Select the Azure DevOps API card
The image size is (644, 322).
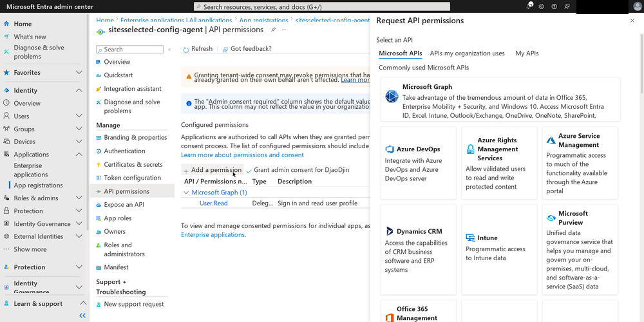[x=418, y=163]
